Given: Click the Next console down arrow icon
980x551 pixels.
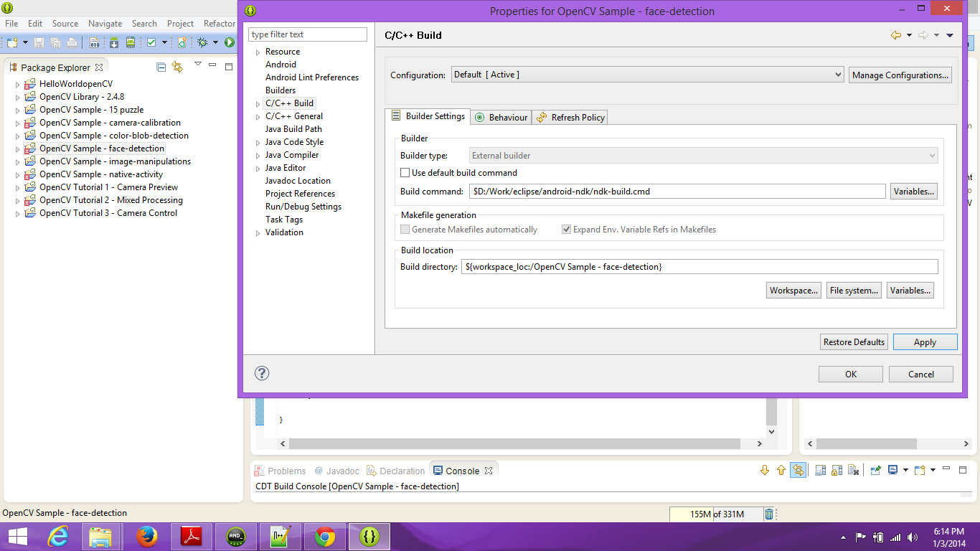Looking at the screenshot, I should tap(765, 471).
